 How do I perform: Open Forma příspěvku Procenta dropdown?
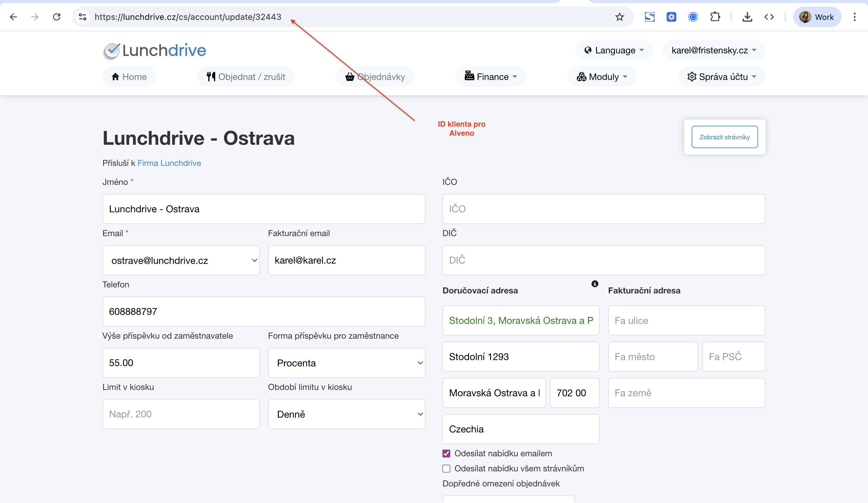point(347,363)
